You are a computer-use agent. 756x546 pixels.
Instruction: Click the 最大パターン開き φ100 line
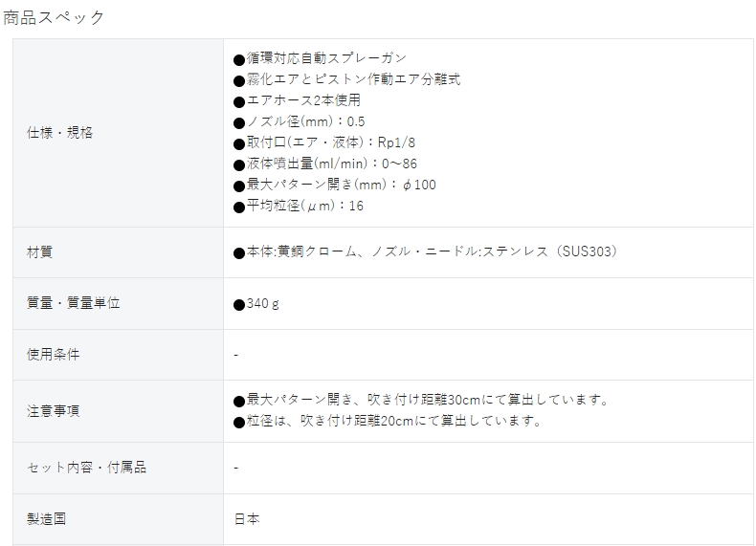[335, 185]
